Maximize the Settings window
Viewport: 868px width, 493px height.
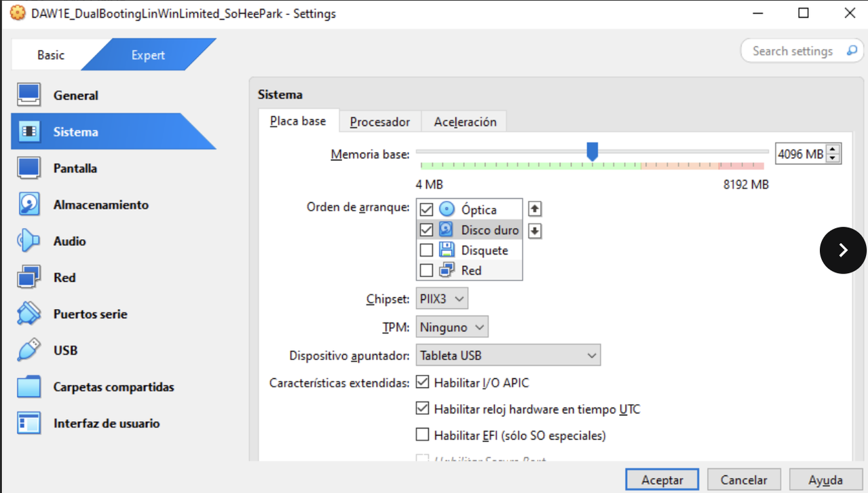point(804,13)
